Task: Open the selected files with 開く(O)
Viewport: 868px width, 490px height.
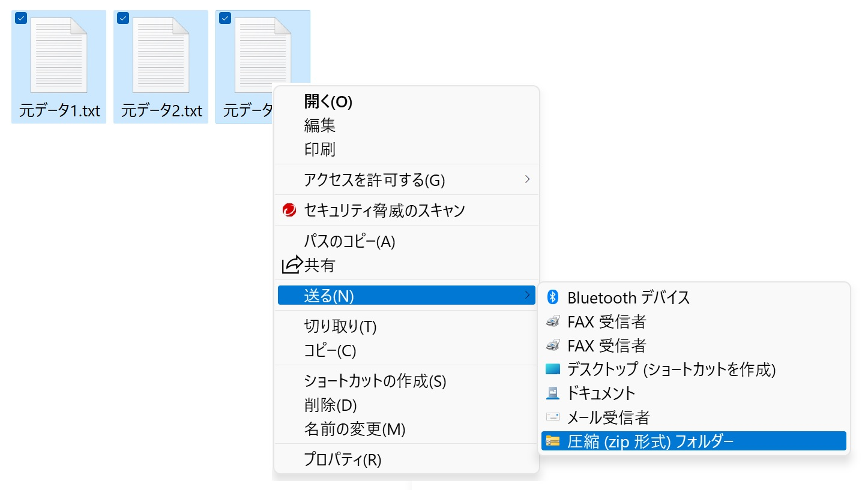Action: coord(327,102)
